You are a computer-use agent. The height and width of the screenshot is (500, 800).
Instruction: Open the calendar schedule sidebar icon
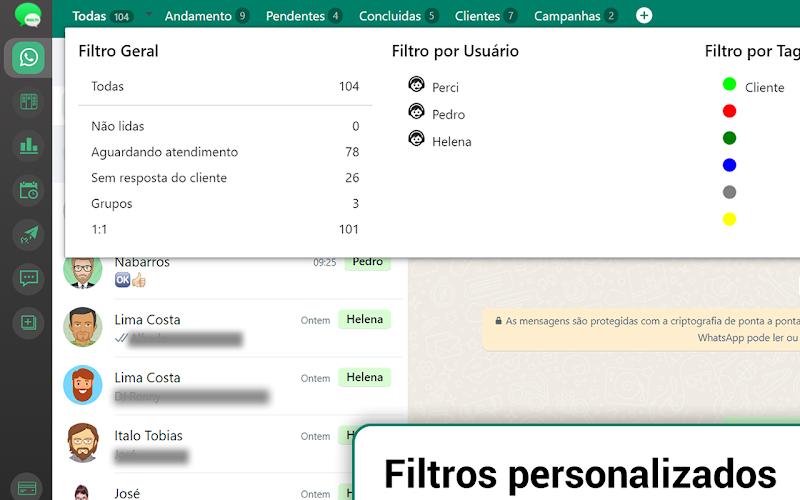29,191
